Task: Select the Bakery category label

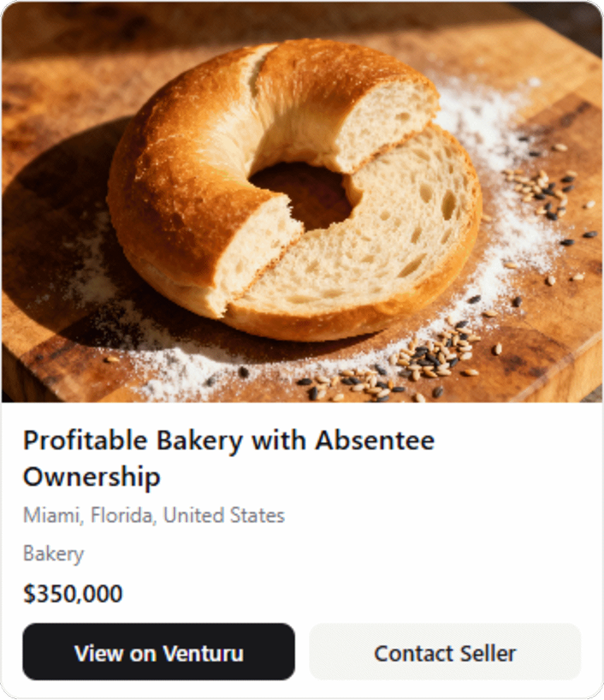Action: (x=53, y=554)
